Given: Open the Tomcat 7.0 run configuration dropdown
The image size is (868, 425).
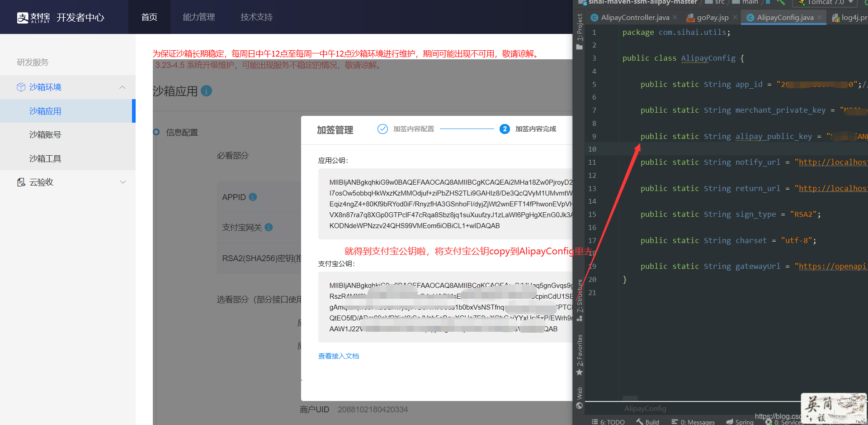Looking at the screenshot, I should click(825, 2).
